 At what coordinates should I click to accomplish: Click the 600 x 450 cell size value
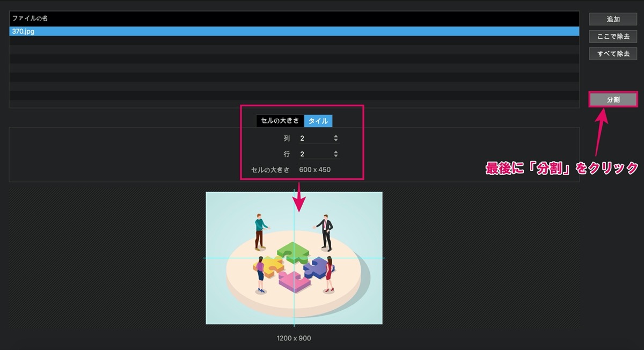315,170
